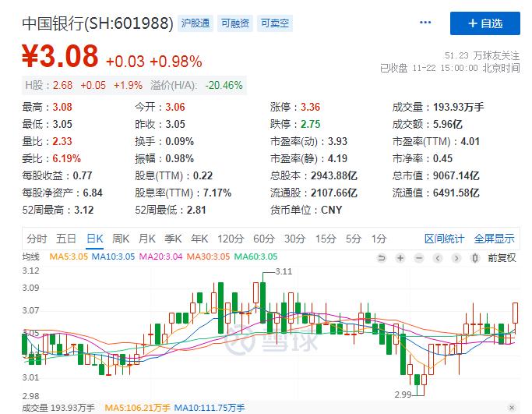
Task: Select the 30分 chart tab
Action: (x=295, y=239)
